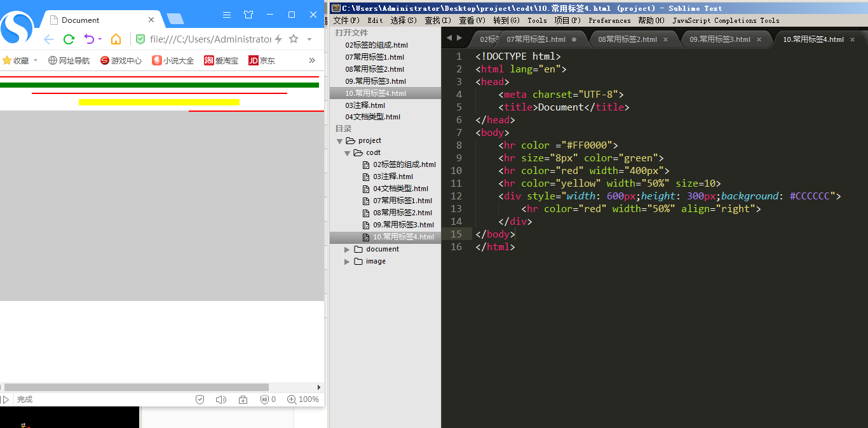868x428 pixels.
Task: Open the 收藏 favorites bookmark
Action: tap(16, 61)
